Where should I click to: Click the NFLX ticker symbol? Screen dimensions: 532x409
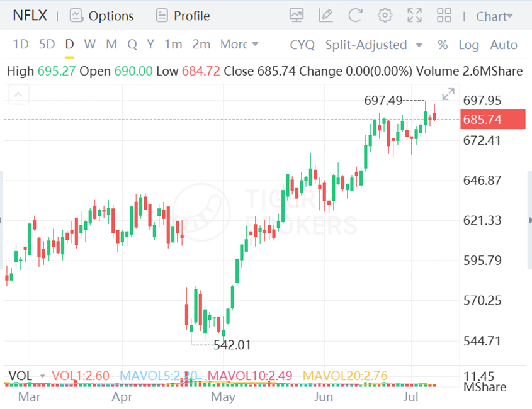pos(30,16)
